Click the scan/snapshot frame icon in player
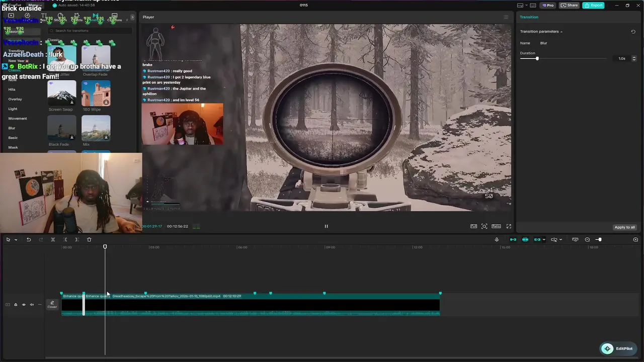The image size is (644, 362). pyautogui.click(x=484, y=226)
